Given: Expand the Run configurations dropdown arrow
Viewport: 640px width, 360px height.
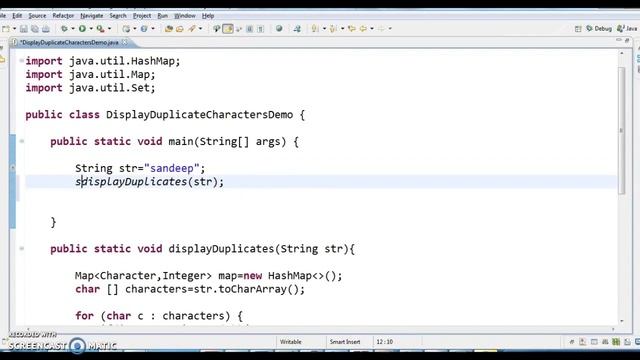Looking at the screenshot, I should [x=91, y=29].
